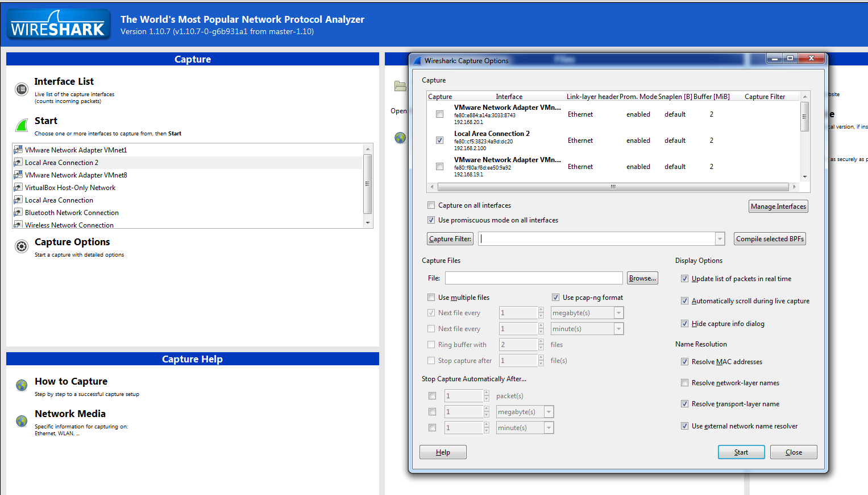Toggle Use external network name resolver
The image size is (868, 495).
click(x=684, y=426)
